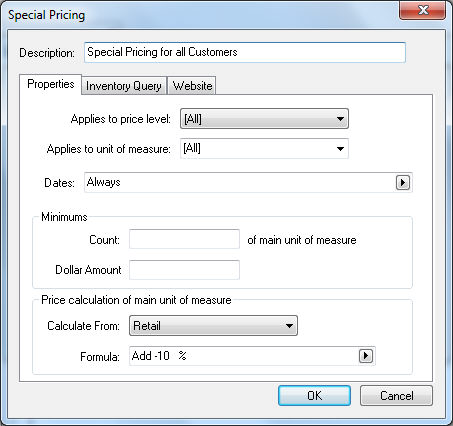
Task: Click the Special Pricing title bar
Action: point(200,15)
